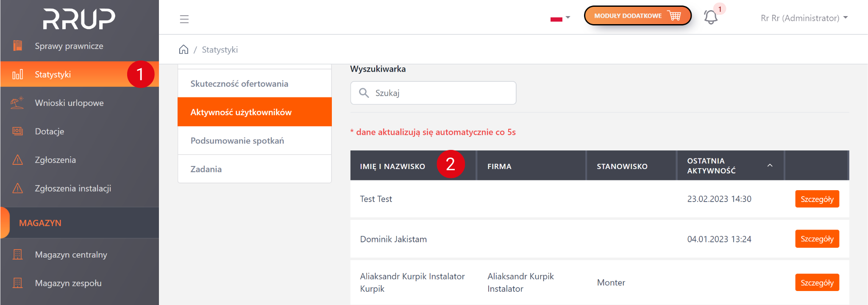This screenshot has height=305, width=868.
Task: Open Szczegóły for Test Test
Action: point(817,199)
